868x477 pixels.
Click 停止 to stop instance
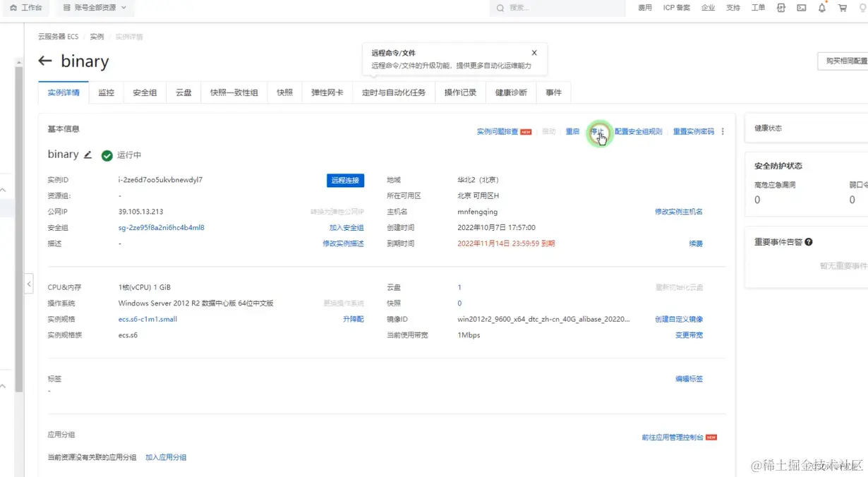(x=597, y=132)
